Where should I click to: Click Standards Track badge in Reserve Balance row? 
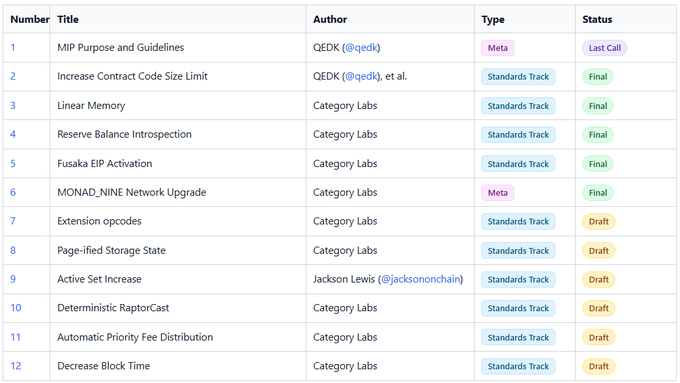[518, 135]
